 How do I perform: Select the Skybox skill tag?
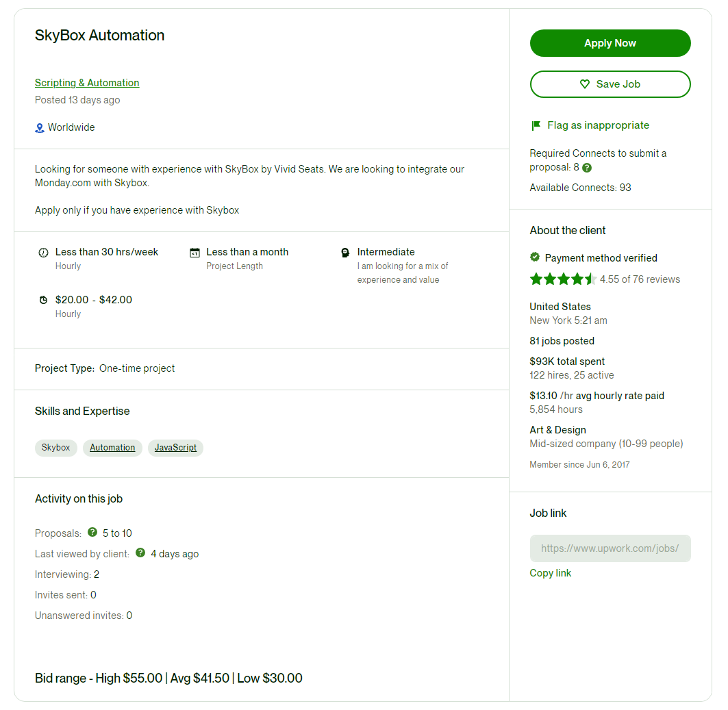[x=55, y=448]
